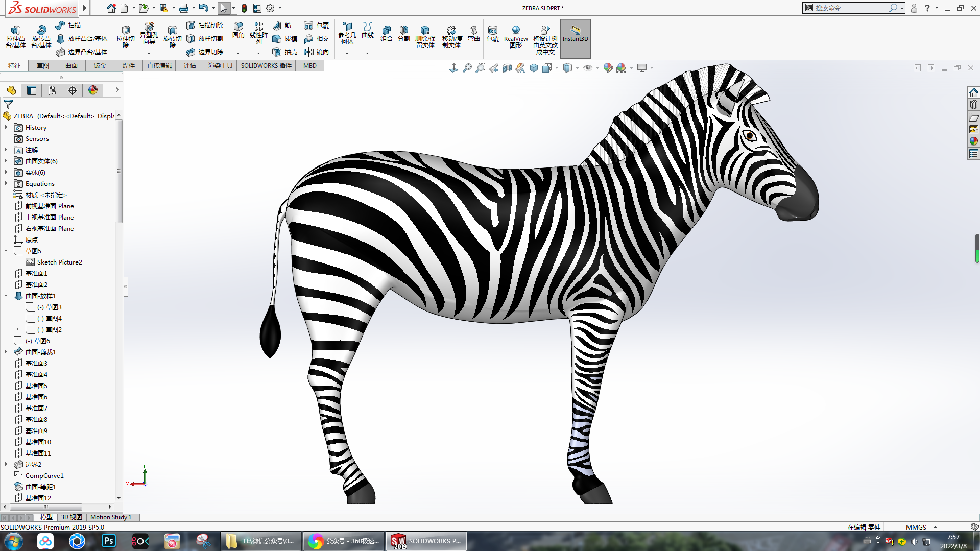Switch to the 钣金 (Sheet Metal) tab
This screenshot has height=551, width=980.
point(100,66)
